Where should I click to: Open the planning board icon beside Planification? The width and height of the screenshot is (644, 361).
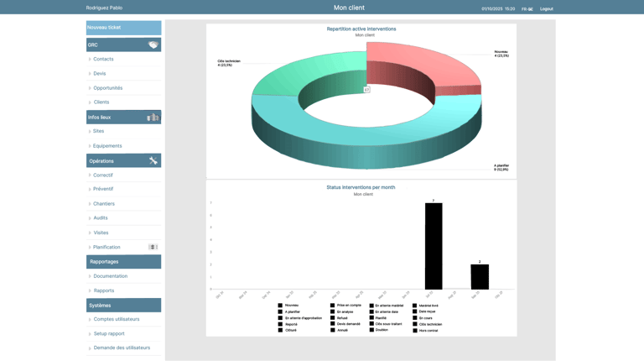click(x=153, y=247)
